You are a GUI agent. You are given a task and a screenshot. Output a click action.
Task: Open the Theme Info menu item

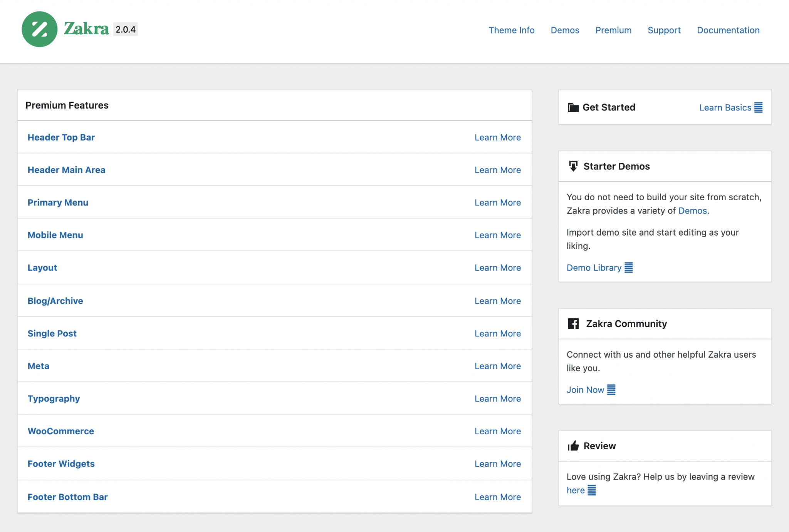click(512, 30)
